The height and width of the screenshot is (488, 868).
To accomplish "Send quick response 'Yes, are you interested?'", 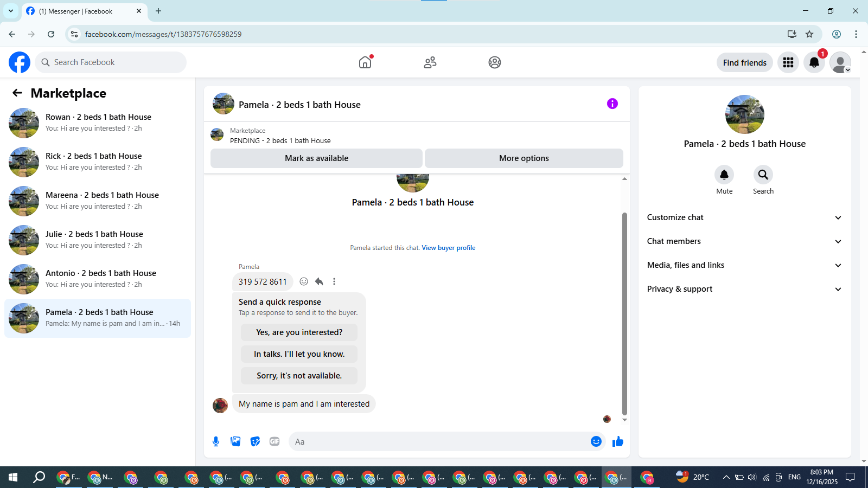I will click(x=299, y=332).
